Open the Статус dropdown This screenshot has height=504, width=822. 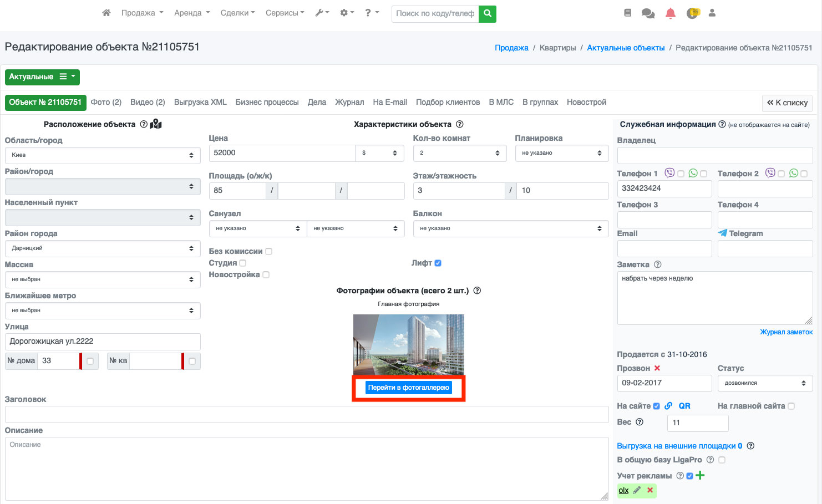pyautogui.click(x=765, y=383)
